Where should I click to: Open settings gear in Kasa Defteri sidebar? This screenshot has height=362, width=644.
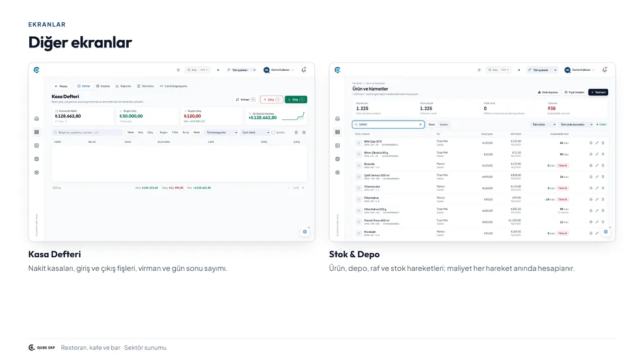pyautogui.click(x=36, y=173)
